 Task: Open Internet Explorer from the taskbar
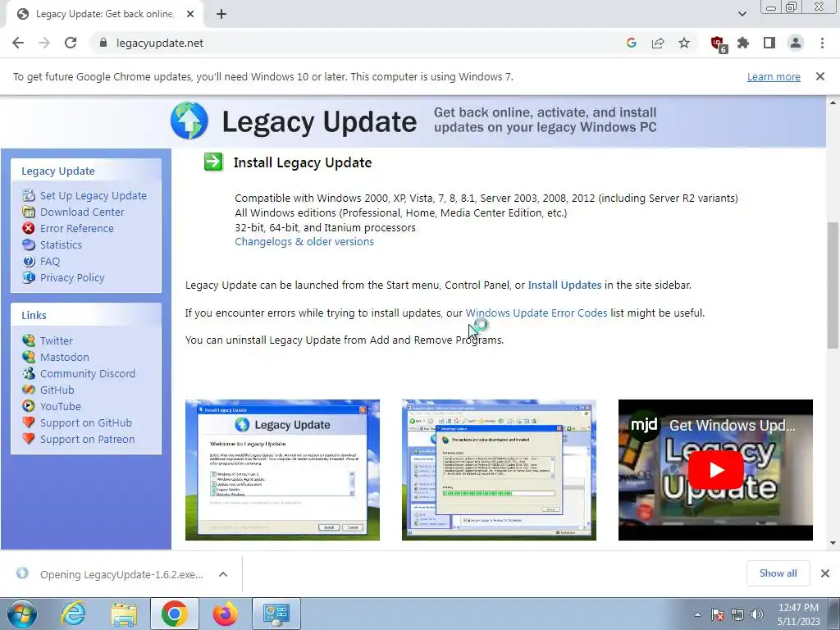(x=73, y=614)
